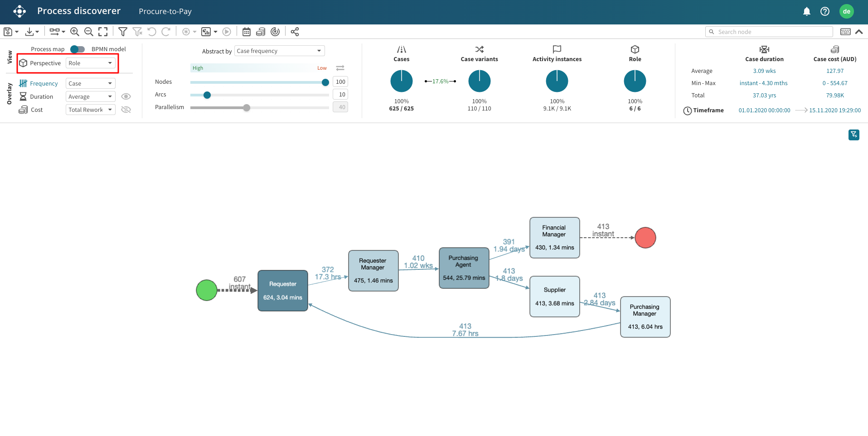
Task: Click the Arcs slider handle
Action: pyautogui.click(x=207, y=95)
